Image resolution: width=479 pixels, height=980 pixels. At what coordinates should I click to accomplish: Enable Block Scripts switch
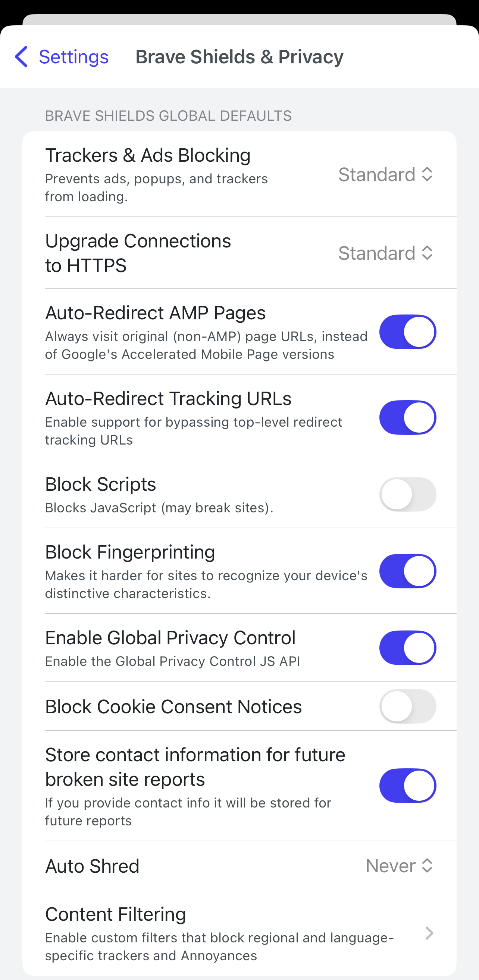click(x=407, y=494)
